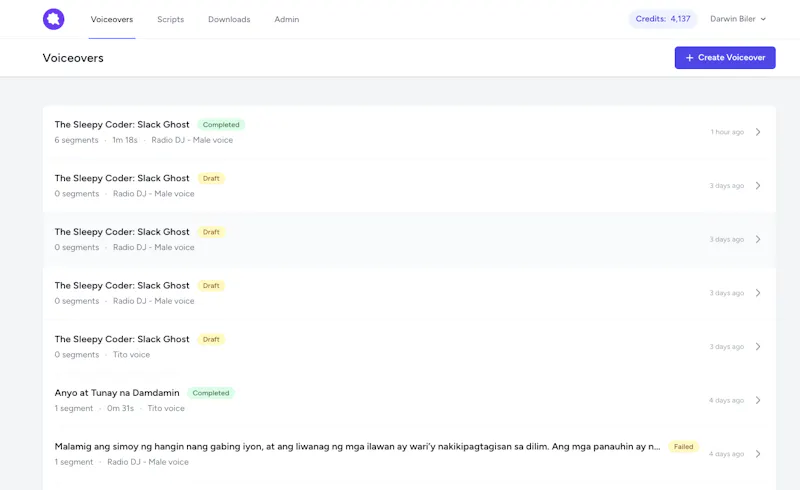The image size is (800, 490).
Task: Switch to the Scripts tab
Action: 170,19
